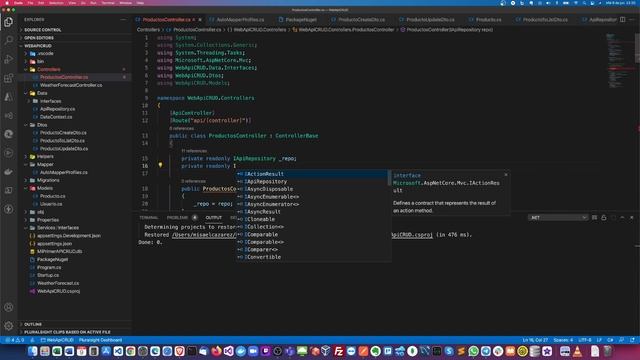The height and width of the screenshot is (360, 640).
Task: Open WhatsApp in the Dock
Action: tap(473, 351)
